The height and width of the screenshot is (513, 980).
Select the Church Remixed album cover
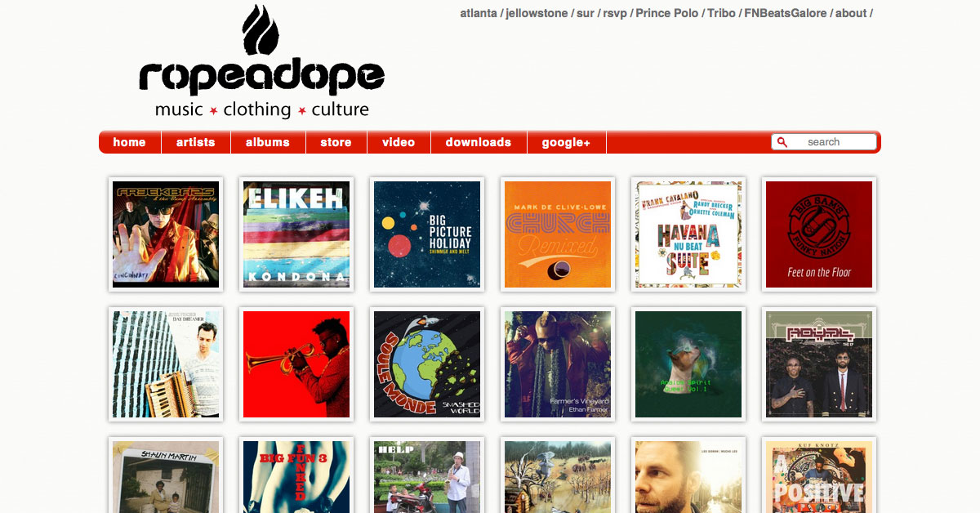(x=558, y=234)
